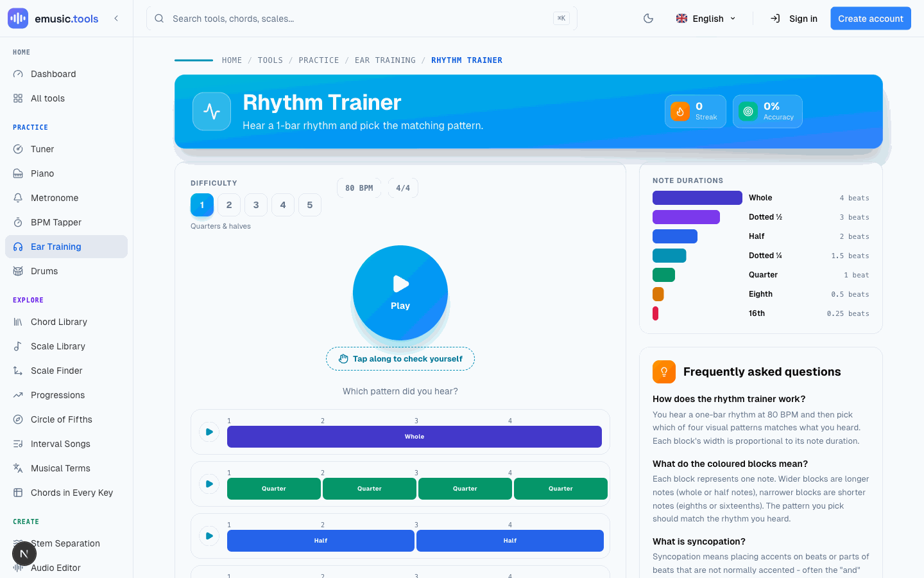Click the FAQ lightbulb icon
The width and height of the screenshot is (924, 578).
(x=664, y=372)
